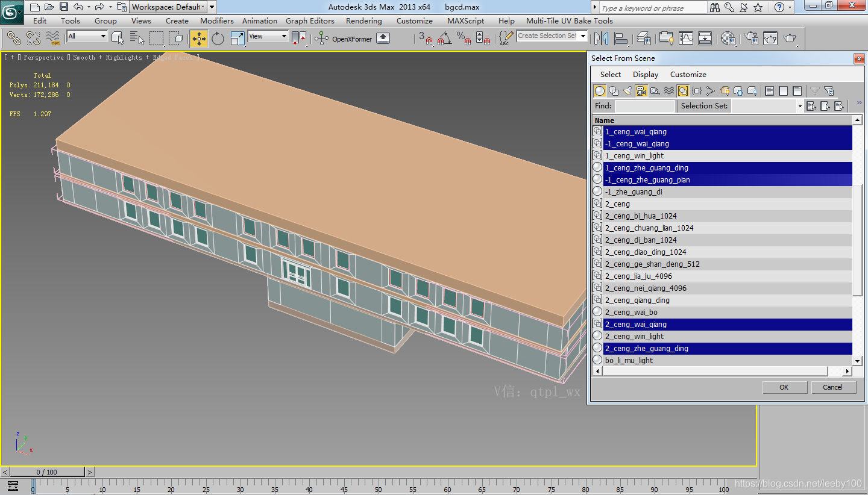Viewport: 868px width, 495px height.
Task: Toggle Display Groups filter in Select From Scene
Action: [683, 91]
